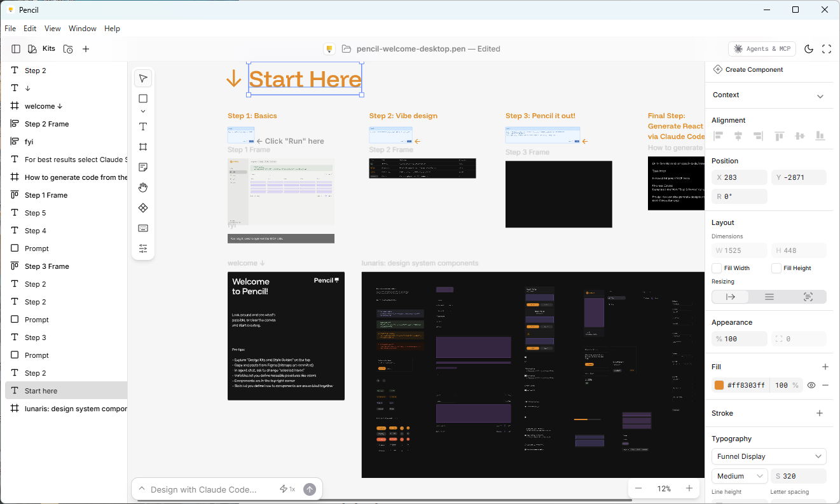The height and width of the screenshot is (504, 840).
Task: Open the Window menu
Action: [82, 29]
